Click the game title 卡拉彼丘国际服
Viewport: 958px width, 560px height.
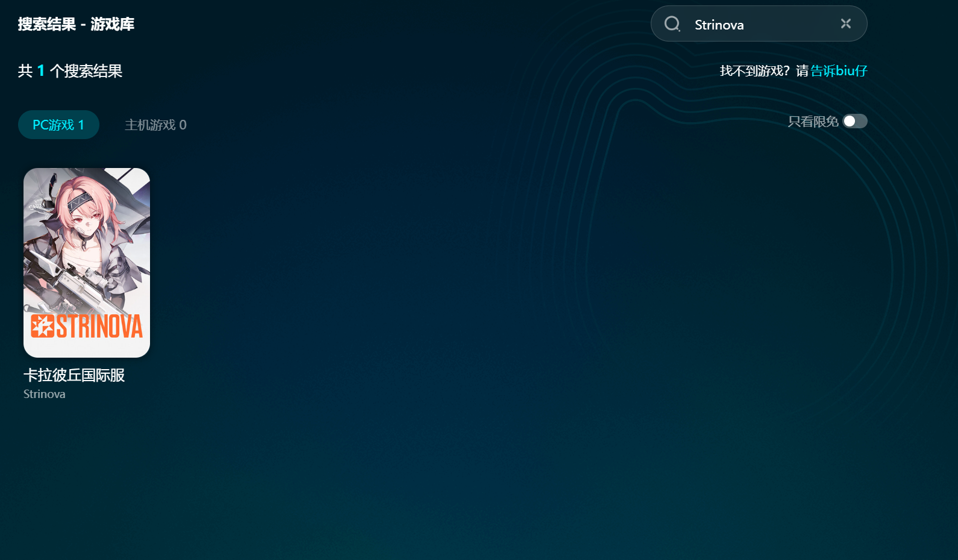pos(74,375)
